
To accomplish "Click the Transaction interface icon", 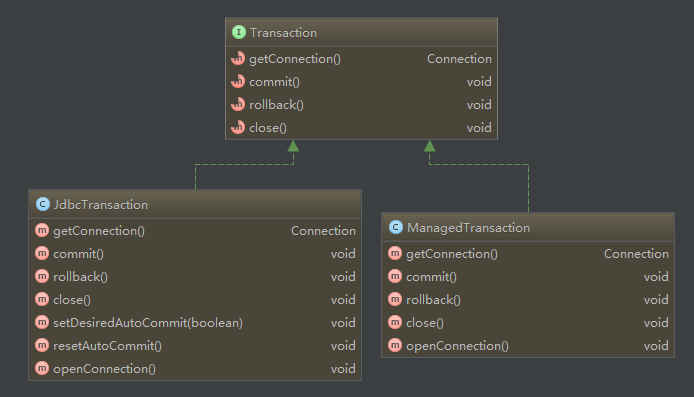I will (x=239, y=32).
